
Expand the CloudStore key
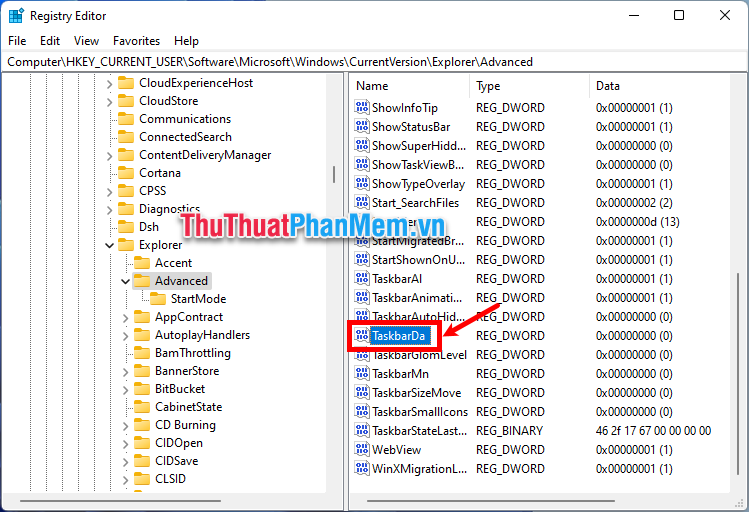point(109,102)
